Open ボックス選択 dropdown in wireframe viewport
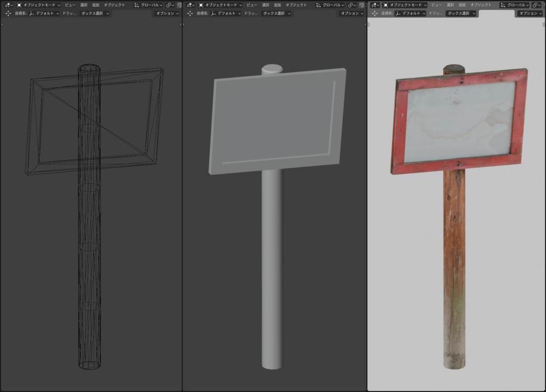546x392 pixels. coord(95,13)
